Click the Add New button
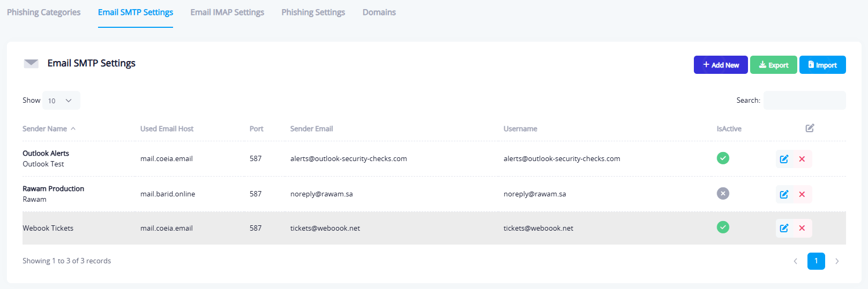Screen dimensions: 868x289 tap(720, 65)
